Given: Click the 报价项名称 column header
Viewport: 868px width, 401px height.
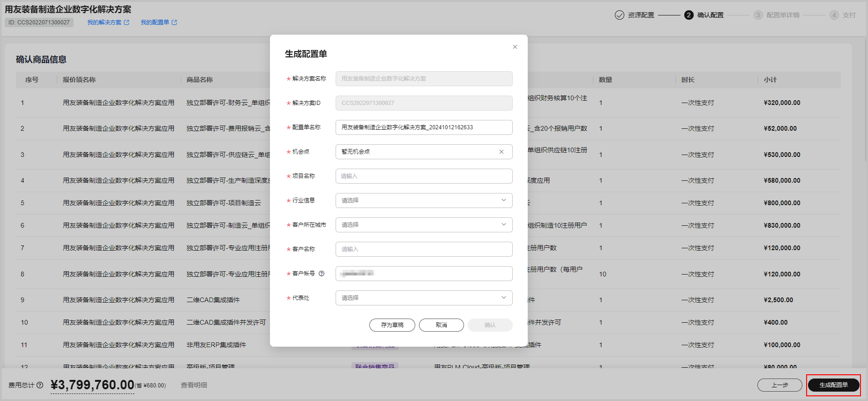Looking at the screenshot, I should pyautogui.click(x=79, y=80).
